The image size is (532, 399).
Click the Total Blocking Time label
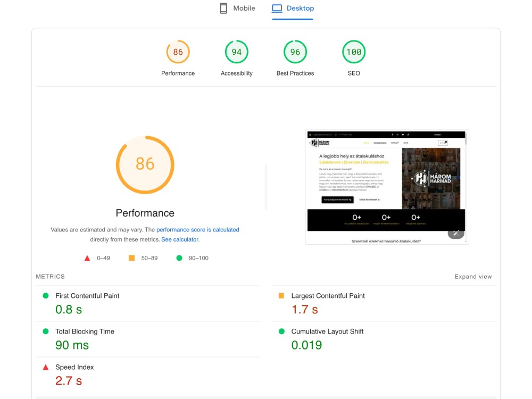[85, 331]
